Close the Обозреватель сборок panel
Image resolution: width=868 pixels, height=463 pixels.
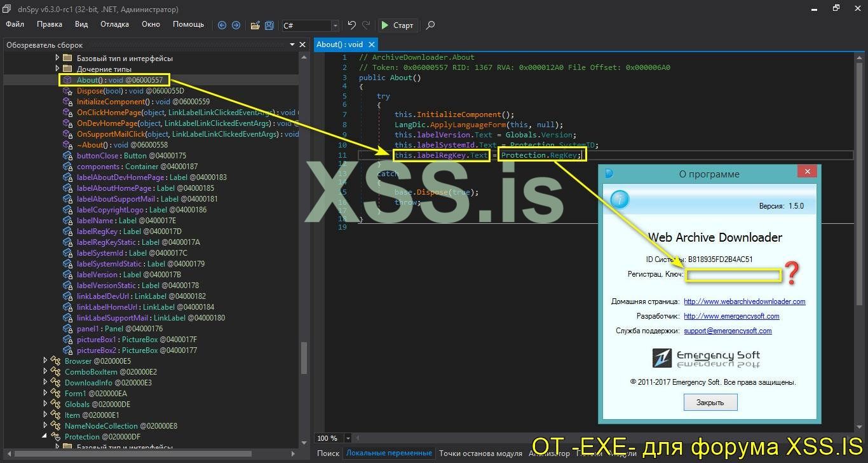303,45
